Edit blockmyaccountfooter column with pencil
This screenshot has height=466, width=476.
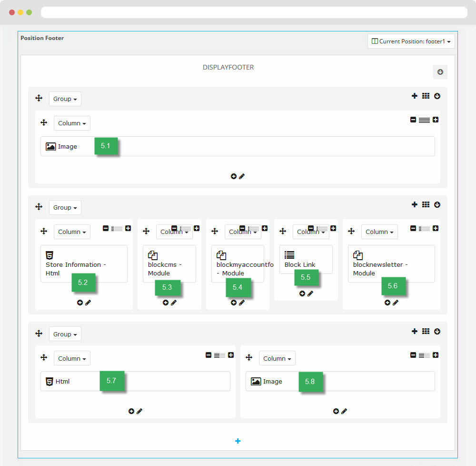(x=242, y=303)
